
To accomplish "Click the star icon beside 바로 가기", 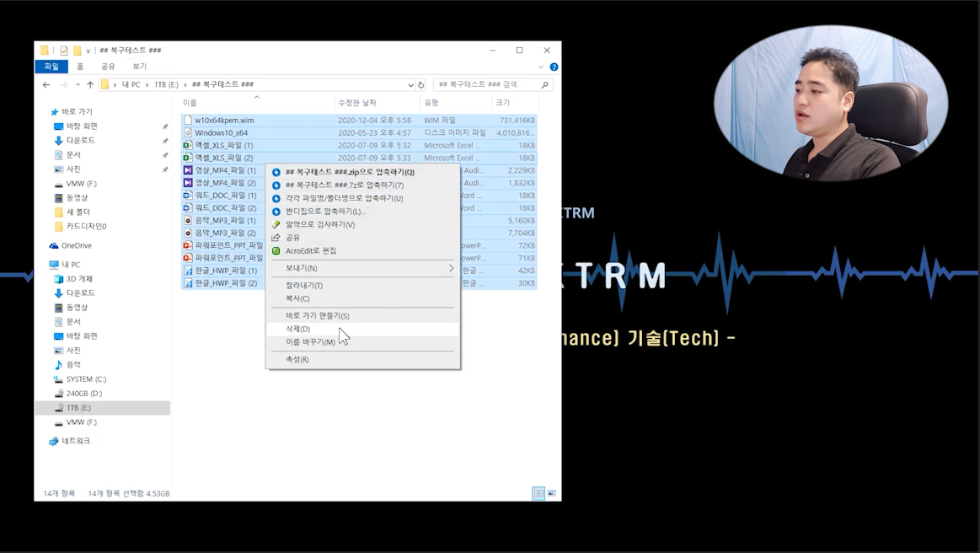I will tap(55, 112).
